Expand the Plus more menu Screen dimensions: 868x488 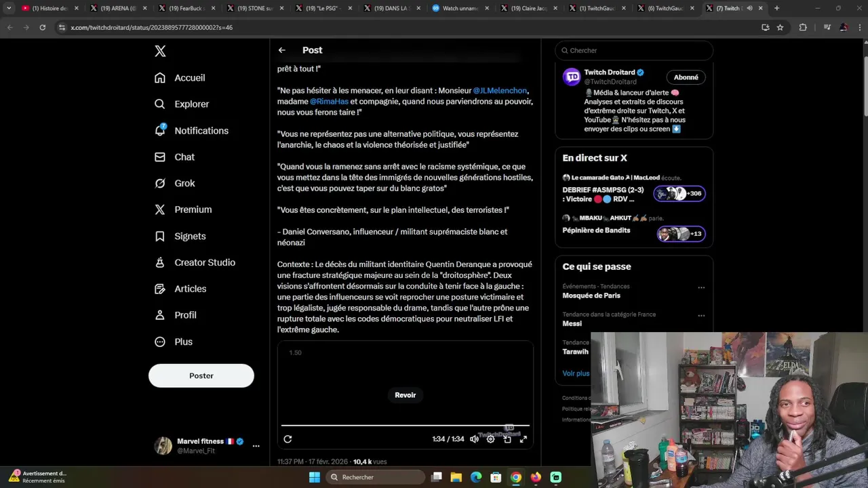point(174,342)
